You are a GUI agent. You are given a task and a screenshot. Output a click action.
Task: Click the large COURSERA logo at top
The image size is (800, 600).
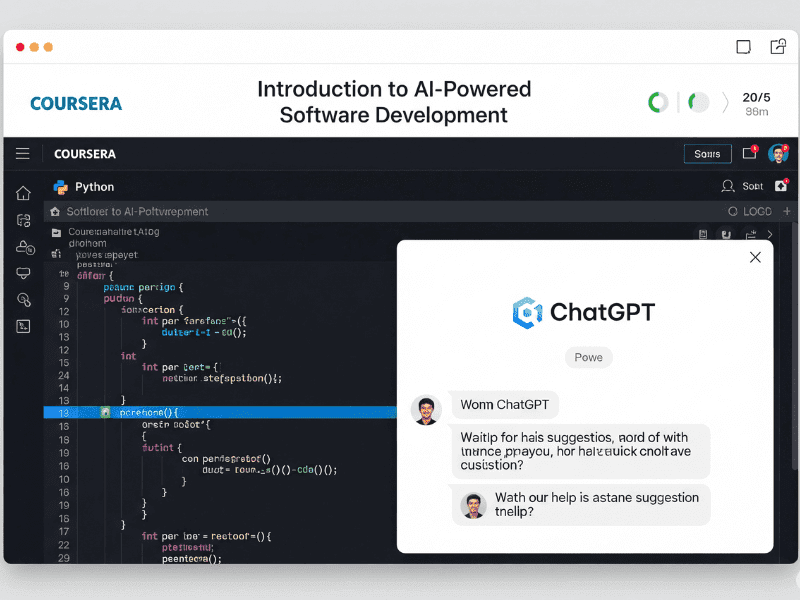76,104
